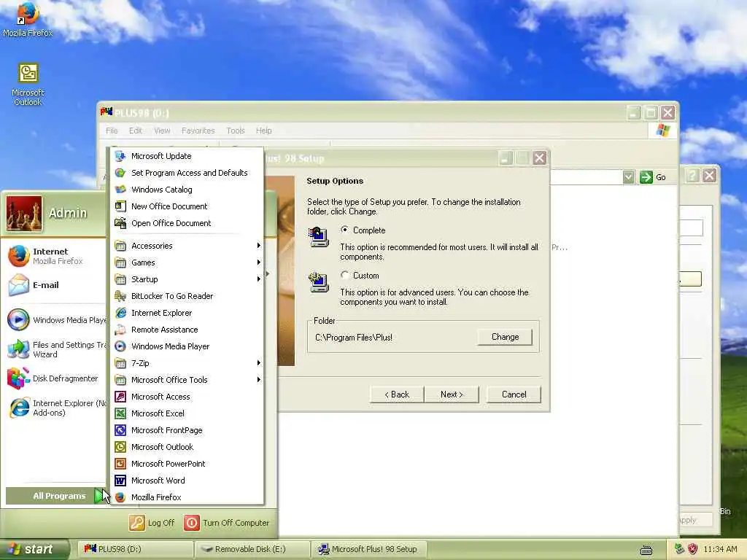747x560 pixels.
Task: Click the Back button in Setup
Action: tap(397, 394)
